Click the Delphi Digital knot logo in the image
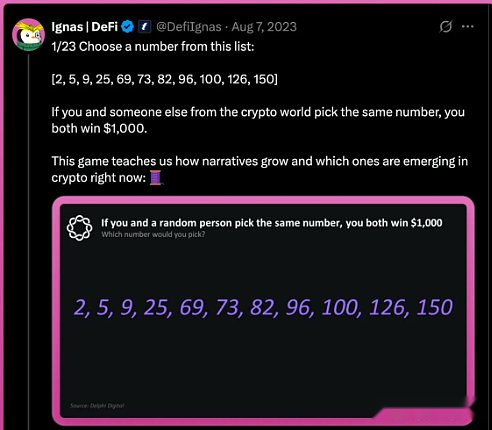This screenshot has width=492, height=430. coord(79,228)
